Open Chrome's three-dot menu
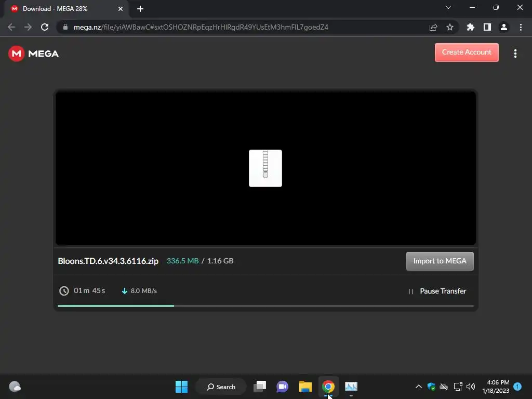This screenshot has width=532, height=399. coord(521,27)
